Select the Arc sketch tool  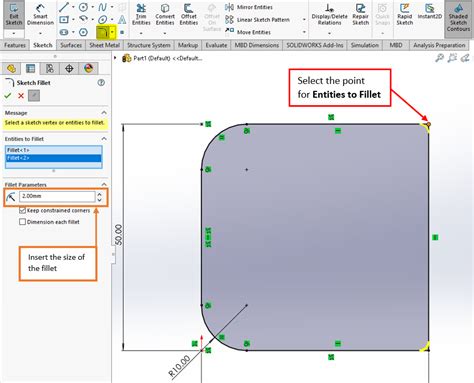click(x=83, y=19)
